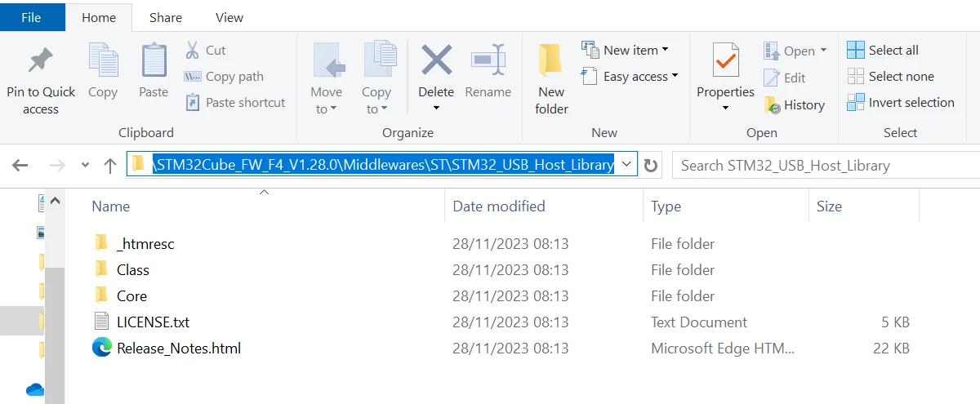Click the 5 KB size value

coord(895,322)
